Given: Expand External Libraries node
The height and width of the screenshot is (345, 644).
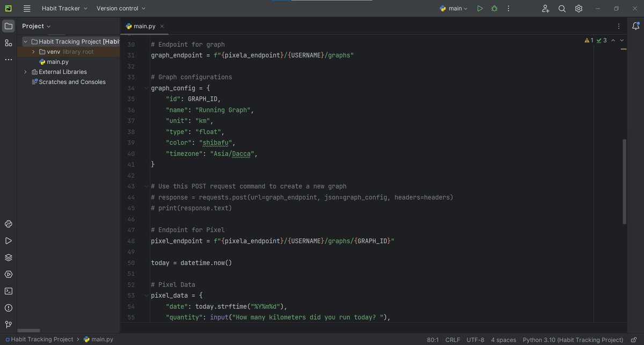Looking at the screenshot, I should (x=25, y=71).
